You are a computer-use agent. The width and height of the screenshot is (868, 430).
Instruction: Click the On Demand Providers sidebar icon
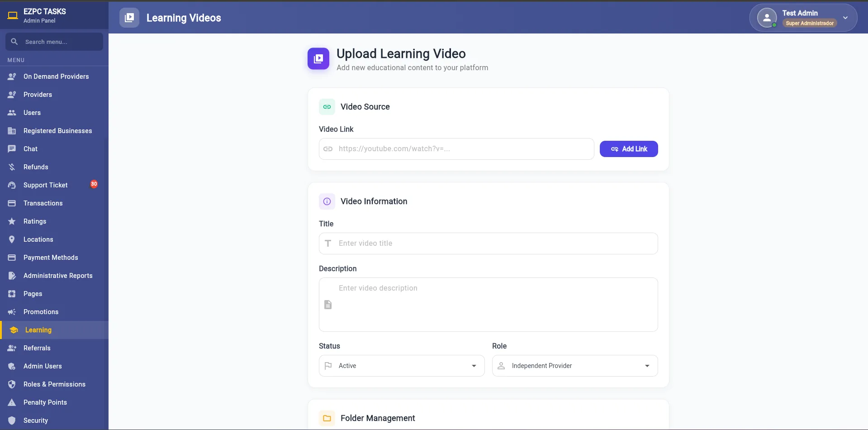(12, 76)
